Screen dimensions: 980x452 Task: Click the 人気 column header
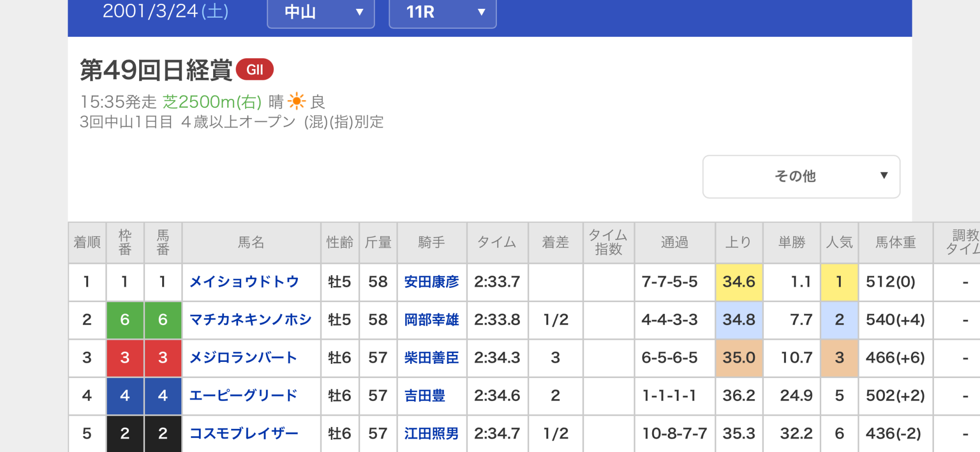click(839, 242)
